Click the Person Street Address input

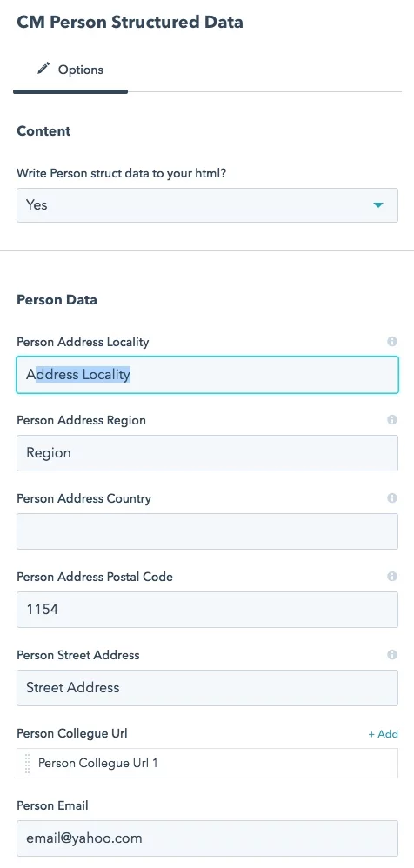pyautogui.click(x=207, y=688)
